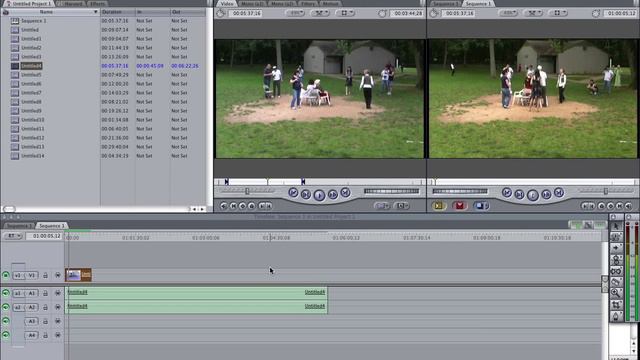Open Viewer generator pop-up
Image resolution: width=640 pixels, height=360 pixels.
(401, 206)
